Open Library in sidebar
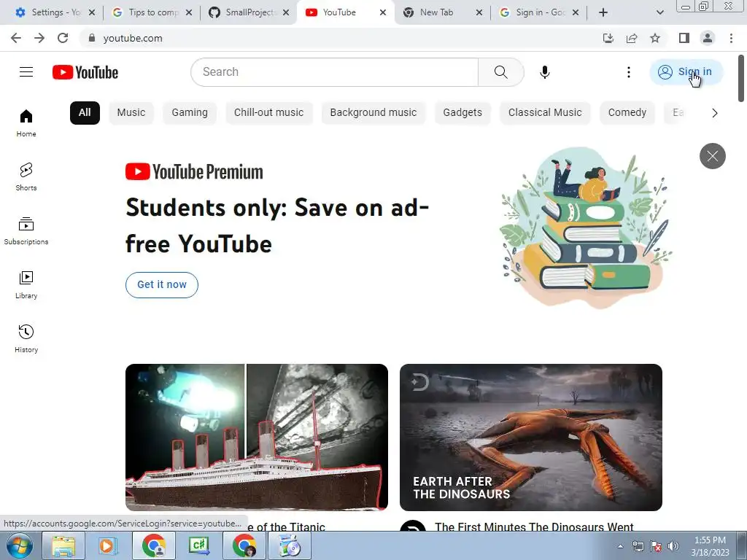Image resolution: width=747 pixels, height=560 pixels. tap(26, 285)
